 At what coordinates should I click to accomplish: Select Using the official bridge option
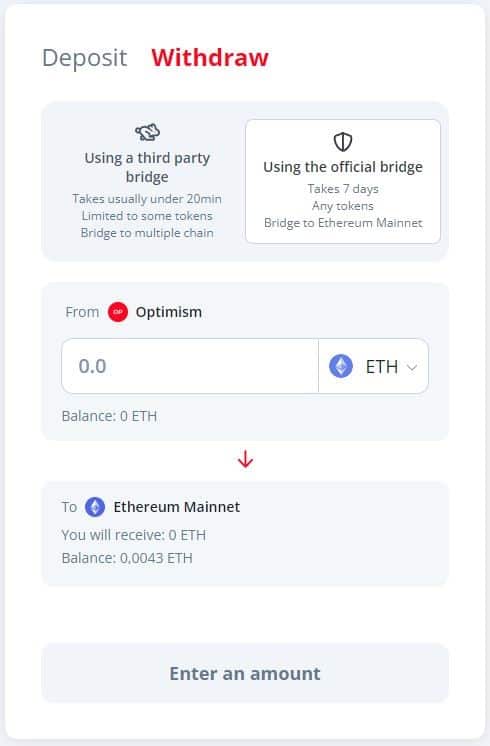[343, 181]
